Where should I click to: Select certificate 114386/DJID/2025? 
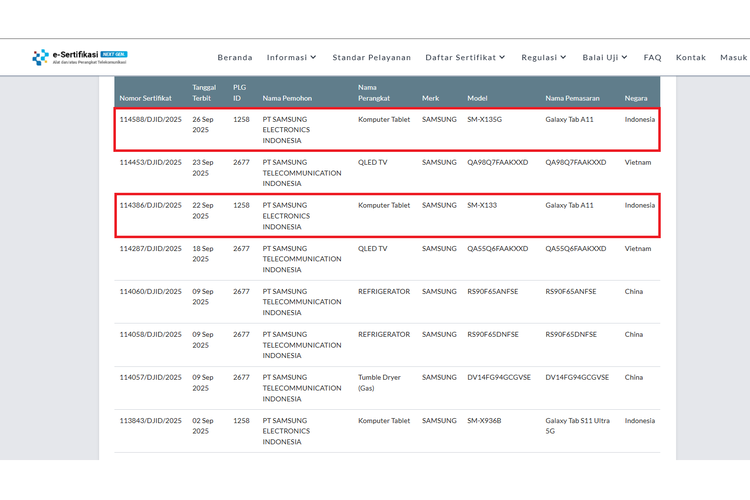(151, 205)
